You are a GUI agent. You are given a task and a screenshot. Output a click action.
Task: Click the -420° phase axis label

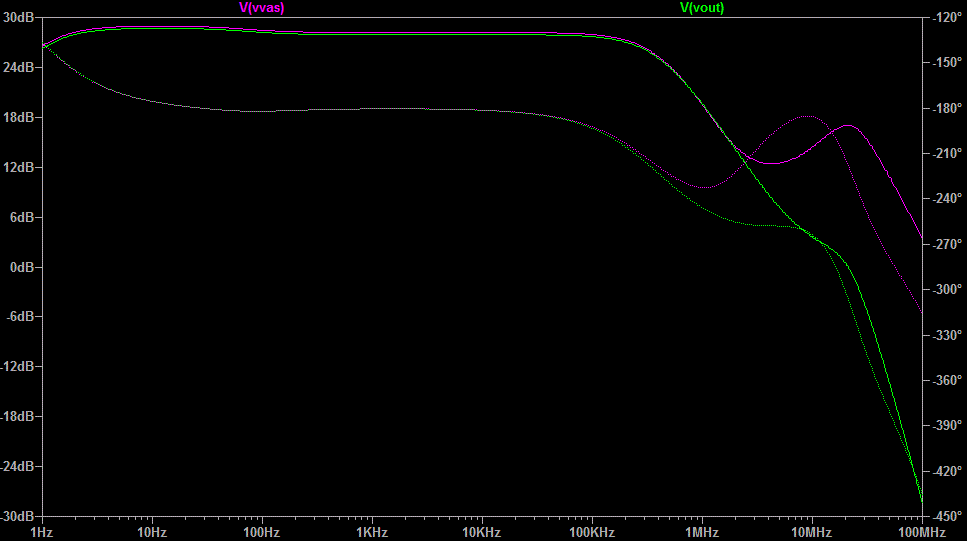946,471
